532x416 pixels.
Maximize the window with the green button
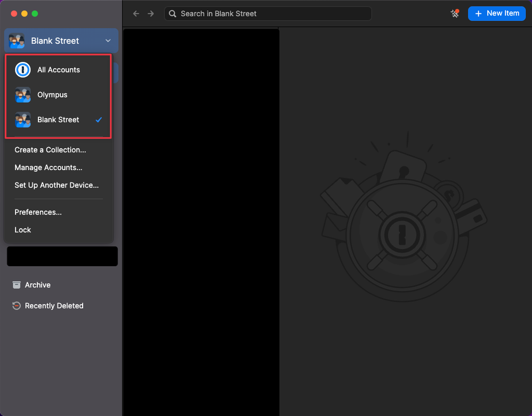pyautogui.click(x=35, y=13)
